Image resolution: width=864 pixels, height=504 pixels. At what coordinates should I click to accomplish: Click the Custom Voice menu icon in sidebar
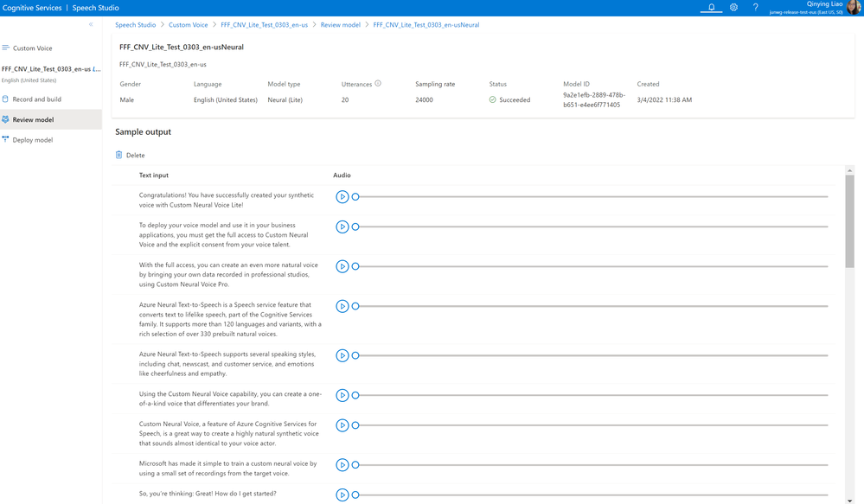(5, 48)
